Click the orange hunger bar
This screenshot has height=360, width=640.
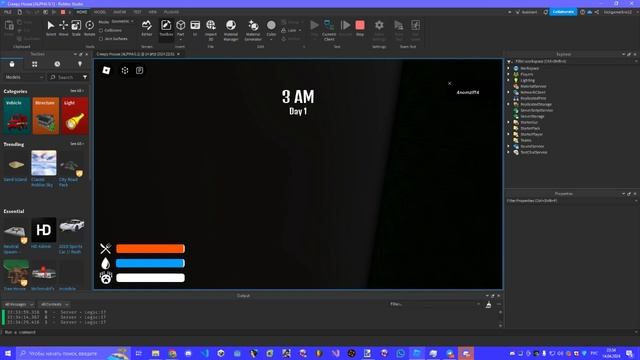pos(150,249)
